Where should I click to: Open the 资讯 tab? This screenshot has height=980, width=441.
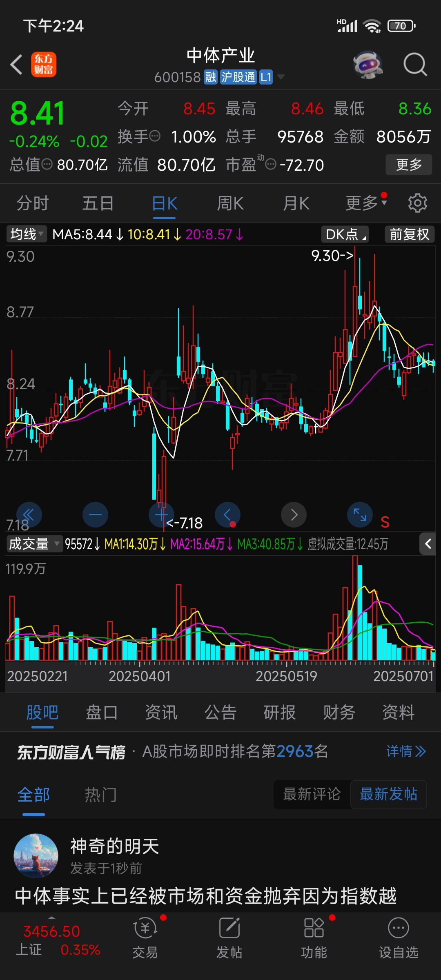pos(161,713)
